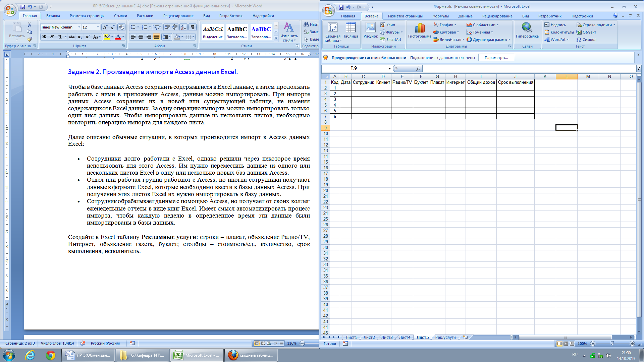Insert Гиперссылка hyperlink in Excel
This screenshot has height=362, width=644.
[x=527, y=31]
